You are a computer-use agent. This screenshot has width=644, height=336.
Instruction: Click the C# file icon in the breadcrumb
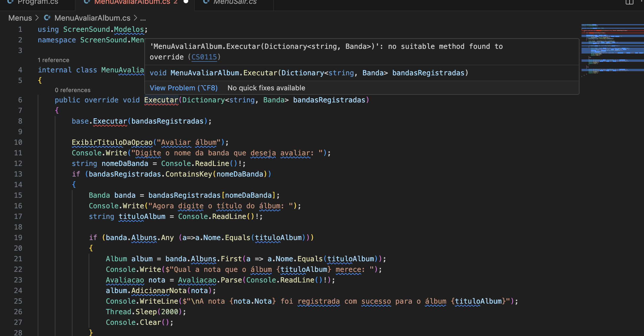(x=47, y=18)
